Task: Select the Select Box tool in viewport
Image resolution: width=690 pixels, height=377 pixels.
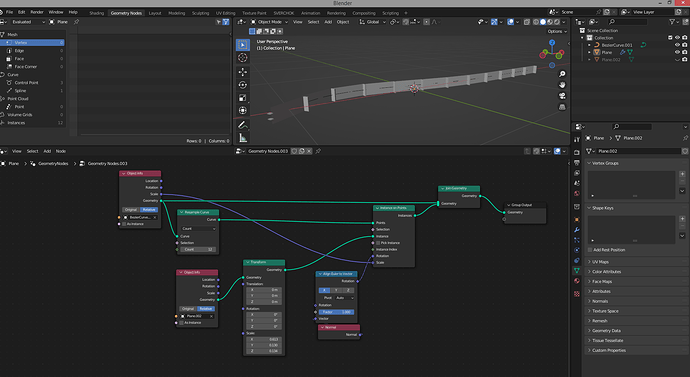Action: 242,44
